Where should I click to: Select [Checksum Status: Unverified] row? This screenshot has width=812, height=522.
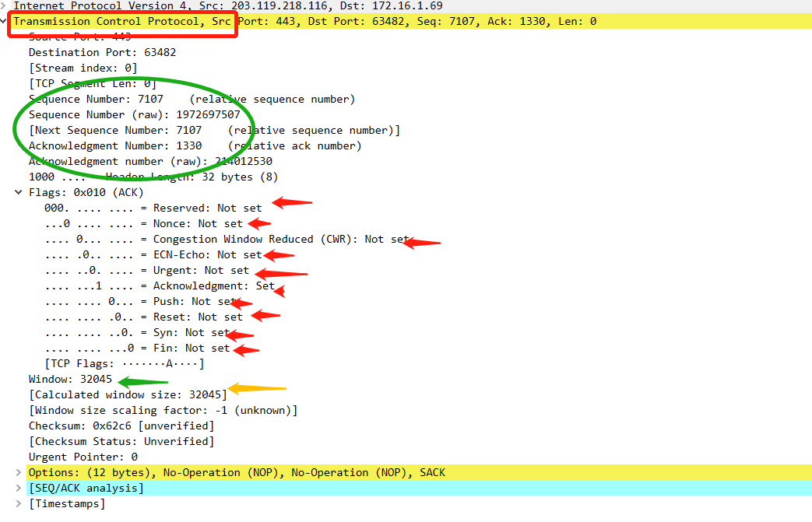121,441
